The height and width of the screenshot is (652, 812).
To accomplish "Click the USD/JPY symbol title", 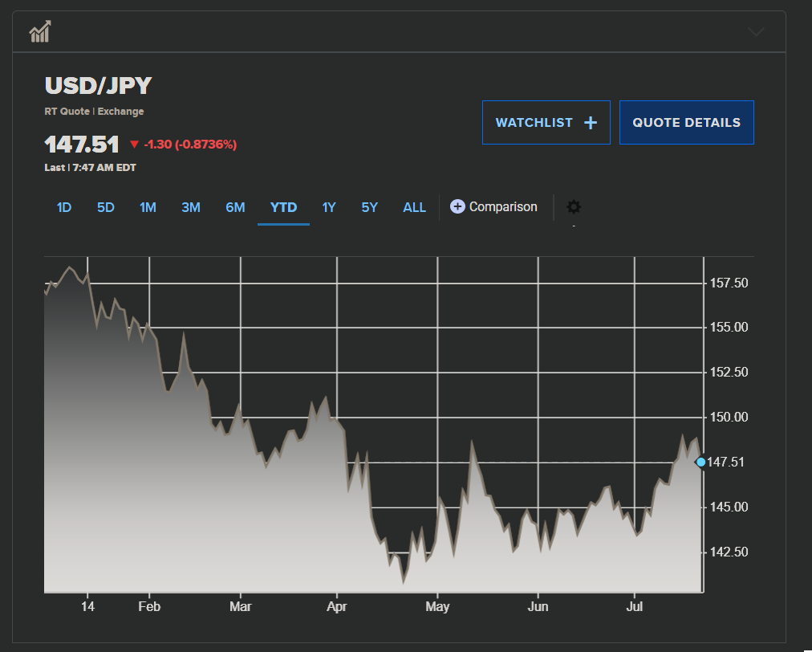I will click(98, 86).
